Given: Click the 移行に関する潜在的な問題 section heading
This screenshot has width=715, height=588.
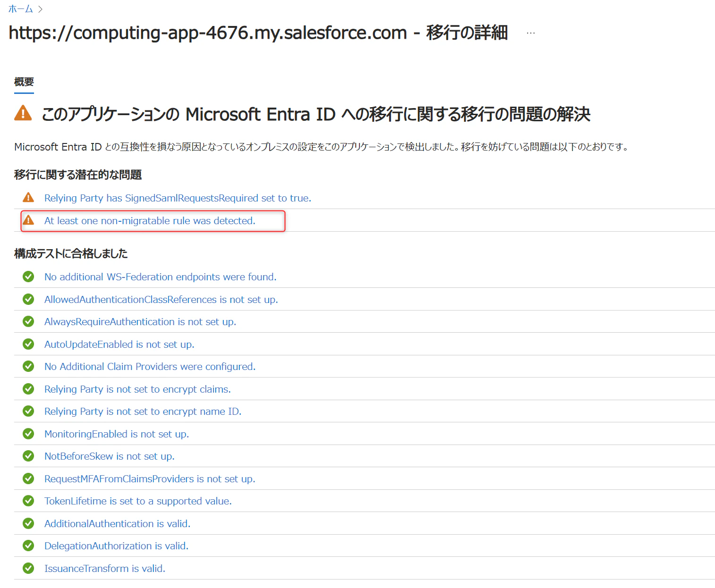Looking at the screenshot, I should (78, 175).
